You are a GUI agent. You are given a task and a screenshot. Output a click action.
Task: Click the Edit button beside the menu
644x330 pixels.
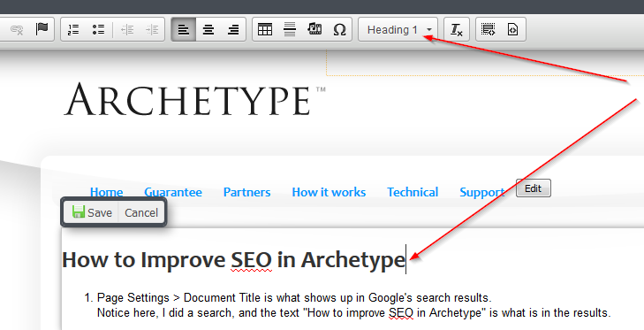point(533,188)
